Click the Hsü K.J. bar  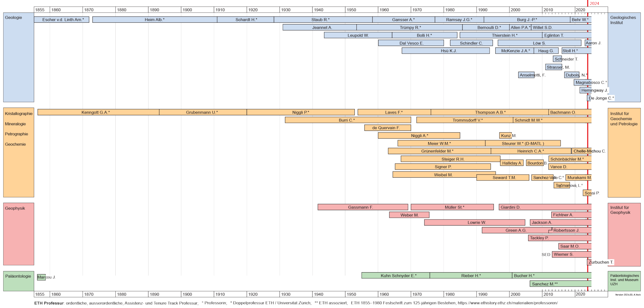pos(446,51)
